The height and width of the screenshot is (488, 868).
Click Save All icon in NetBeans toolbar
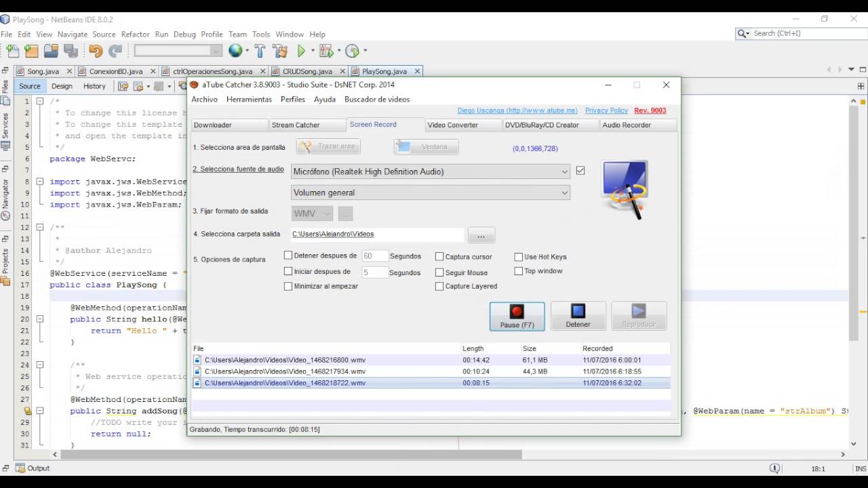(71, 51)
